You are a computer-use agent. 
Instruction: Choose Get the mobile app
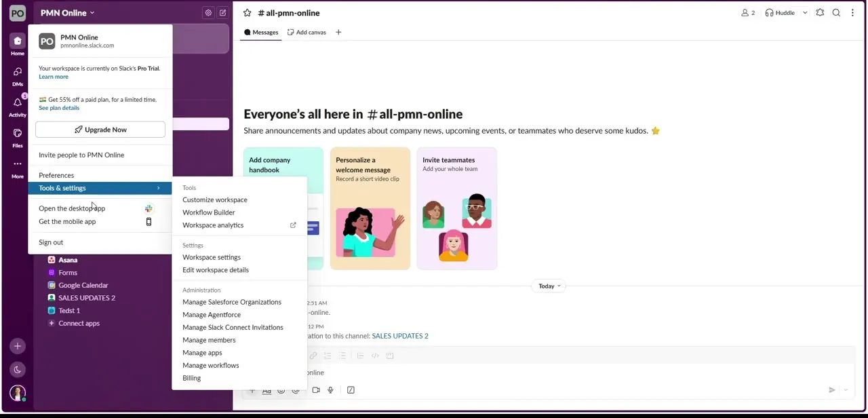(100, 222)
